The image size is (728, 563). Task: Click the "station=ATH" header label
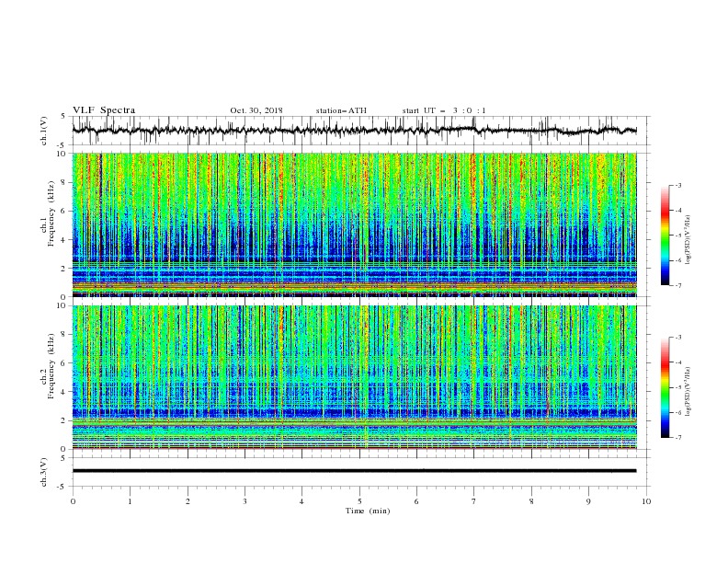point(341,110)
